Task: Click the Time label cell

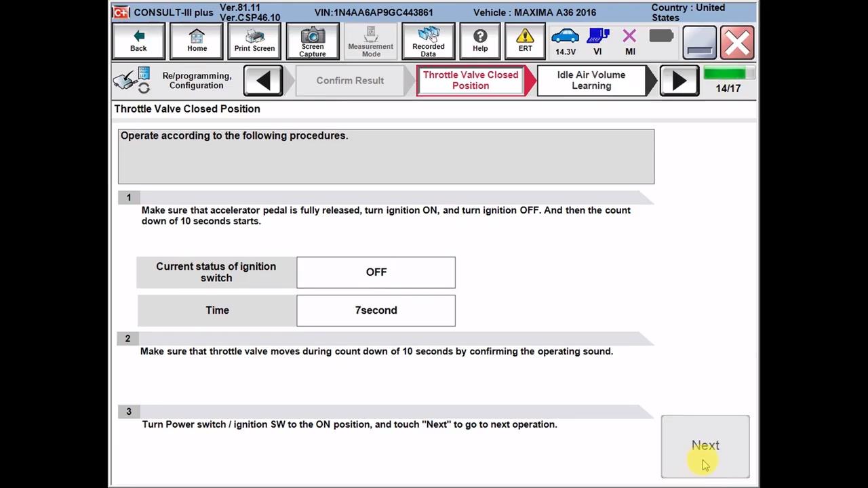Action: (x=217, y=310)
